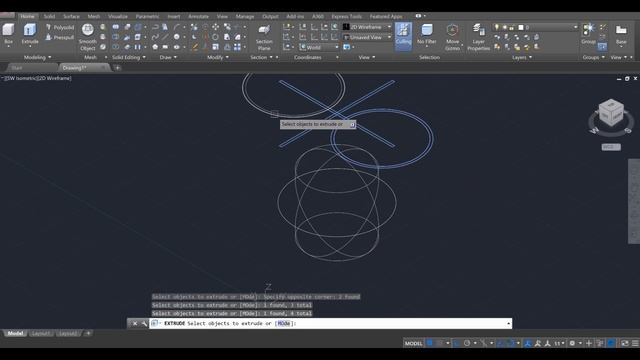Expand the Modify panel
The image size is (640, 360).
pyautogui.click(x=218, y=58)
